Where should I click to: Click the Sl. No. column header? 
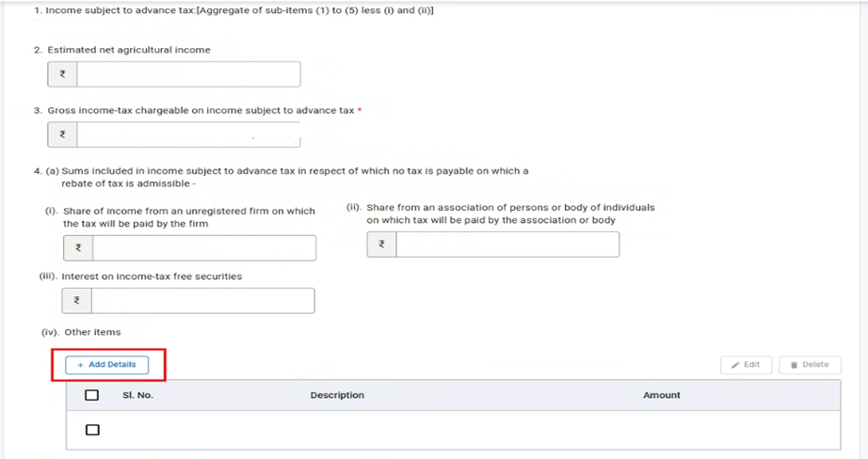click(x=137, y=395)
